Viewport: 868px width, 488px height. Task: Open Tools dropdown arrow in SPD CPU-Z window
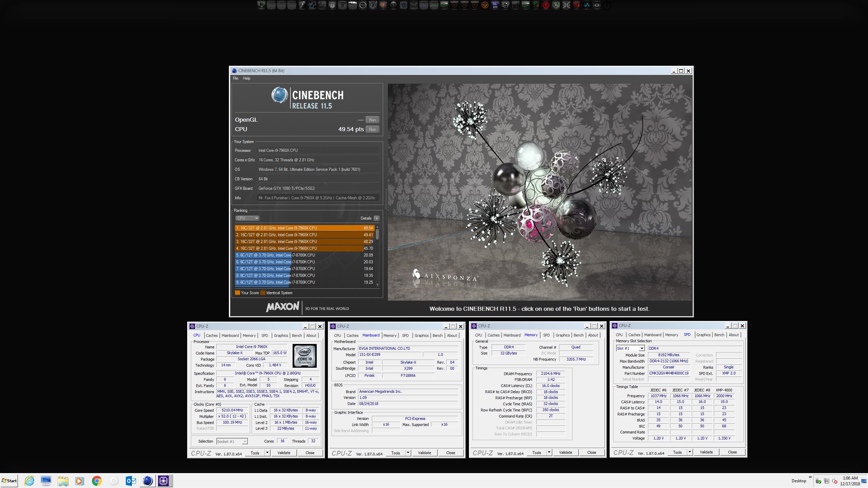point(690,452)
